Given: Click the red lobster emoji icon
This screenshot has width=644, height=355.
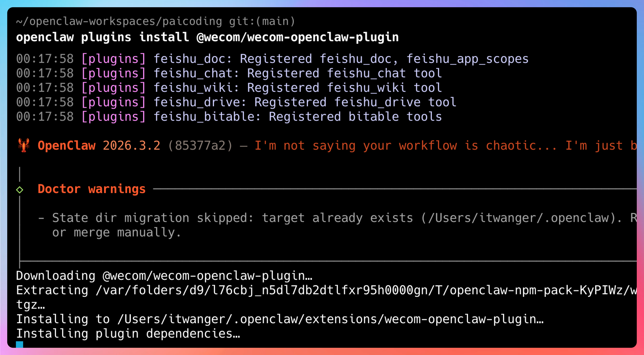Looking at the screenshot, I should (x=24, y=145).
